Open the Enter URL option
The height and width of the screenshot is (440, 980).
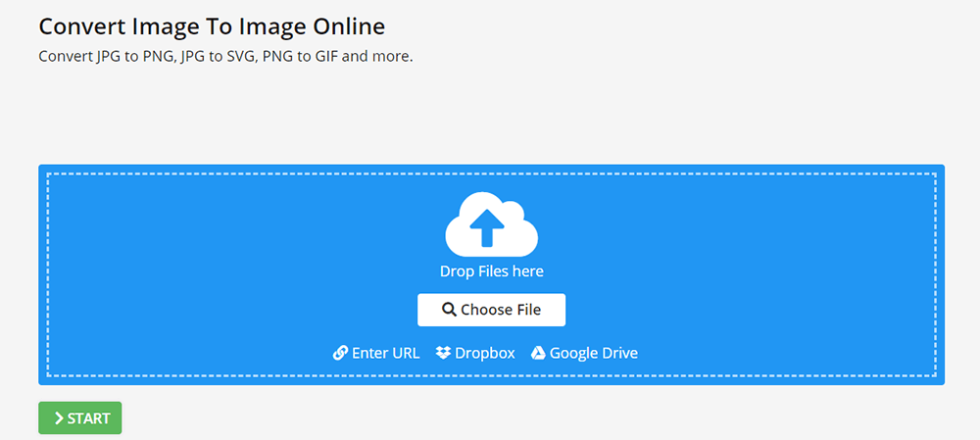pos(385,353)
